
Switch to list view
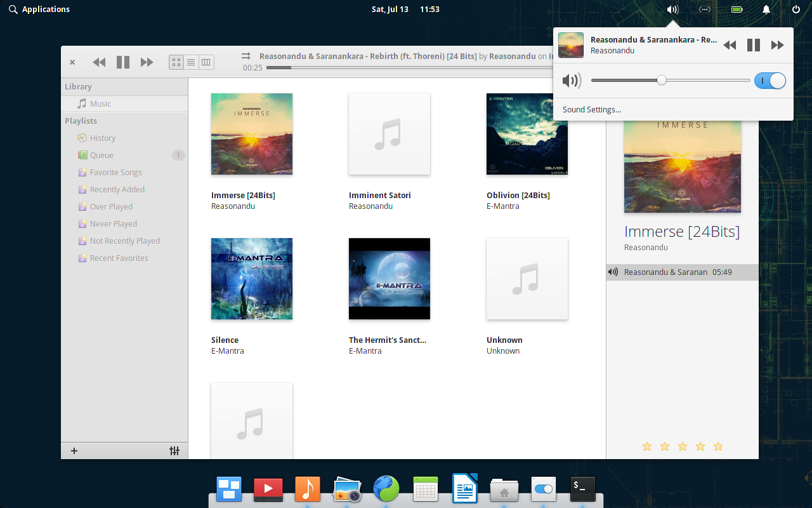(191, 62)
